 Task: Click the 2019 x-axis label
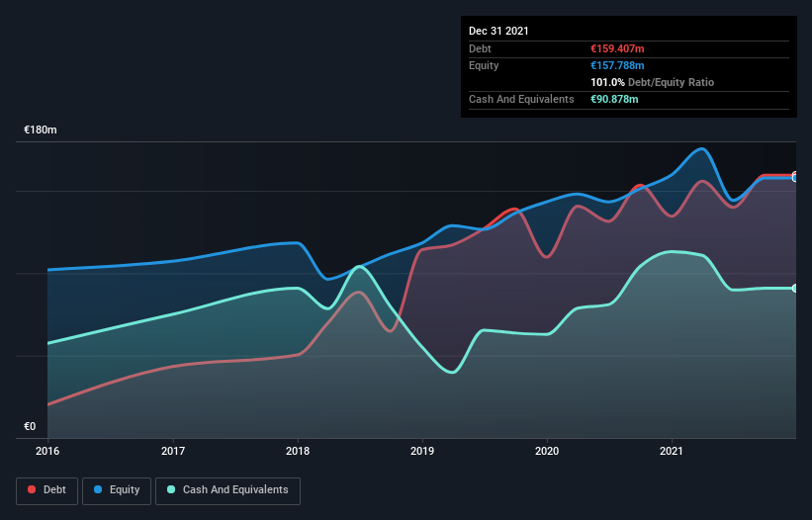(422, 451)
